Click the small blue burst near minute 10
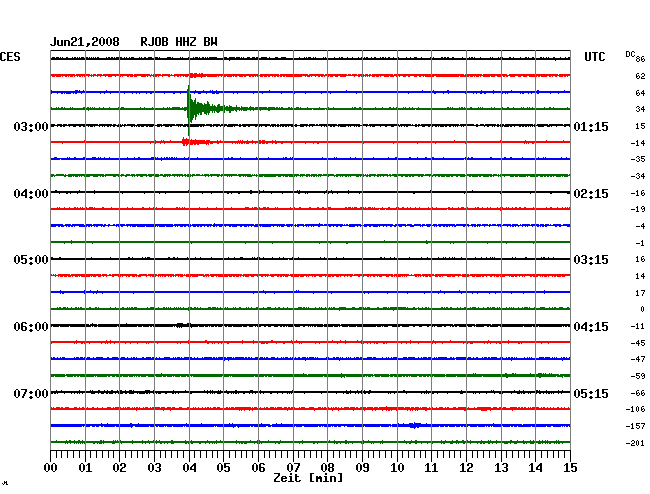 pyautogui.click(x=415, y=425)
